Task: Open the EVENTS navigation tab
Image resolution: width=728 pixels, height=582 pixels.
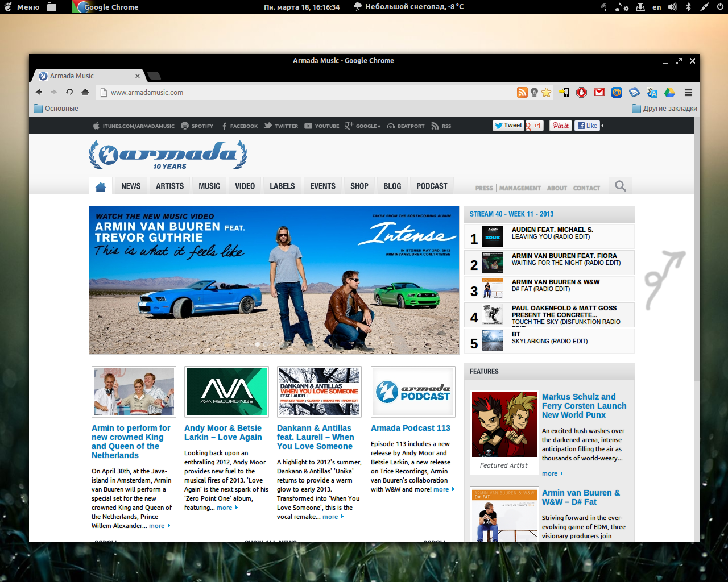Action: point(322,186)
